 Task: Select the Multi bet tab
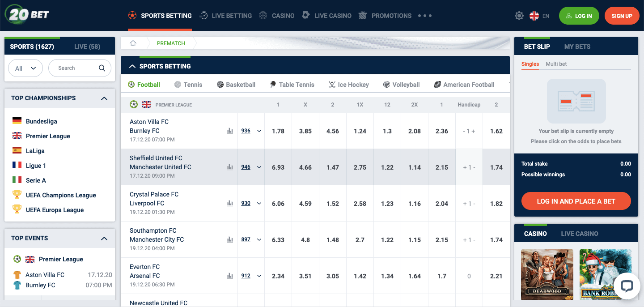(556, 64)
